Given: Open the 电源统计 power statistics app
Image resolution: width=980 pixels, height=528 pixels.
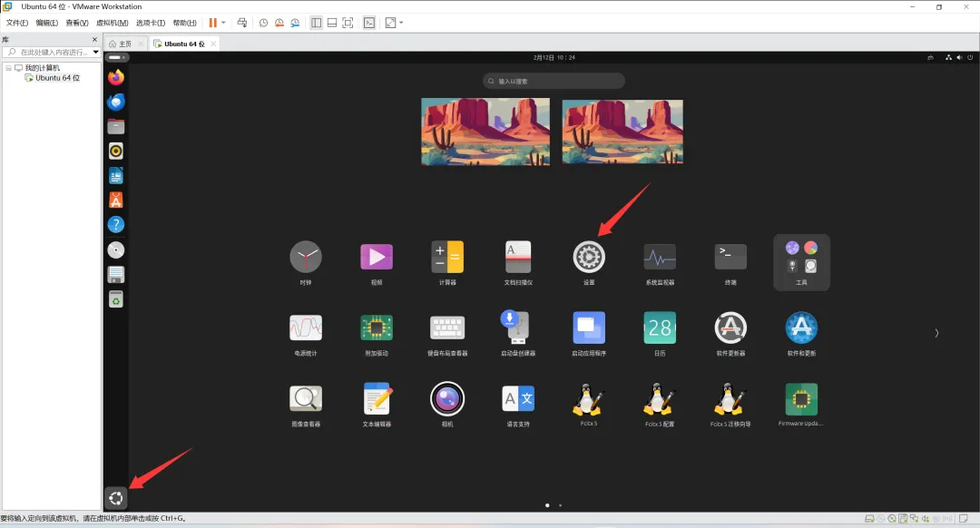Looking at the screenshot, I should [x=306, y=328].
